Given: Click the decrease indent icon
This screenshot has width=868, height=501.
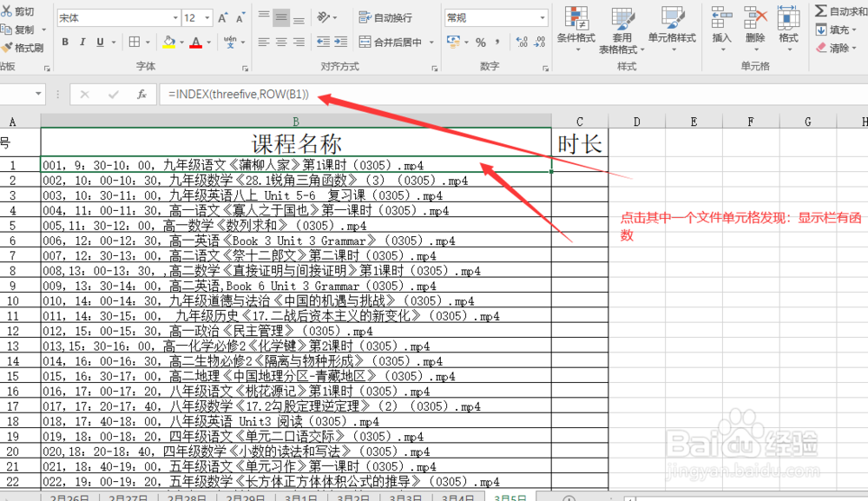Looking at the screenshot, I should coord(323,42).
